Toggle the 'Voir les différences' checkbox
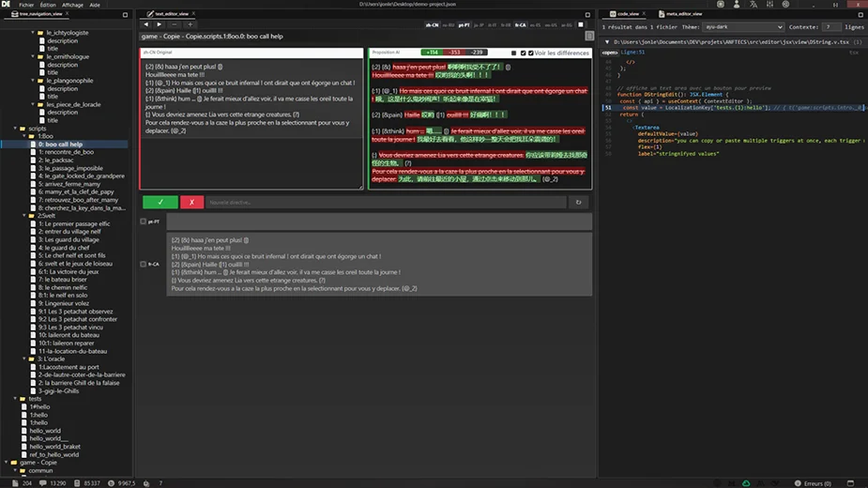This screenshot has height=488, width=868. coord(531,53)
